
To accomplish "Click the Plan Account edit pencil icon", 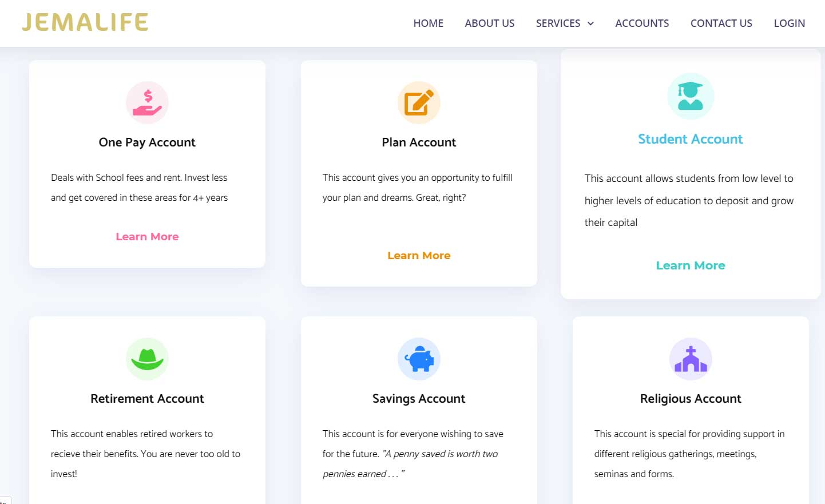I will (419, 103).
